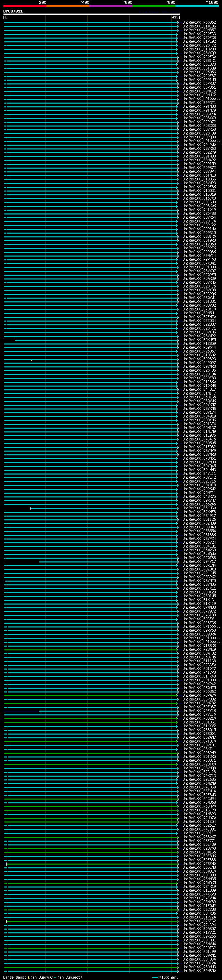Select hit label UniRef100_Q15D31
This screenshot has height=980, width=222.
click(199, 191)
